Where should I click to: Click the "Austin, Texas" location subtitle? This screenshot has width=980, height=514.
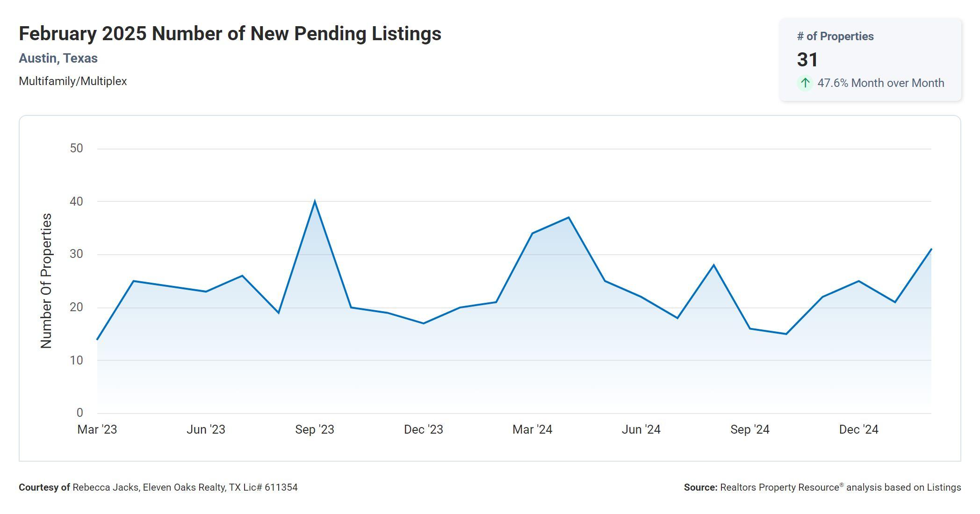tap(58, 58)
